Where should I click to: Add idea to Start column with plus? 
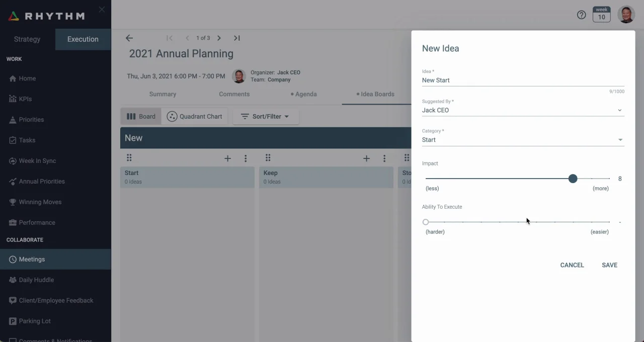(x=227, y=158)
